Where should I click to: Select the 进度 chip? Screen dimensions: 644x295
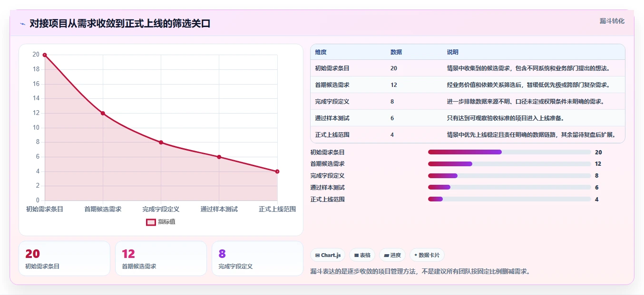click(x=392, y=255)
